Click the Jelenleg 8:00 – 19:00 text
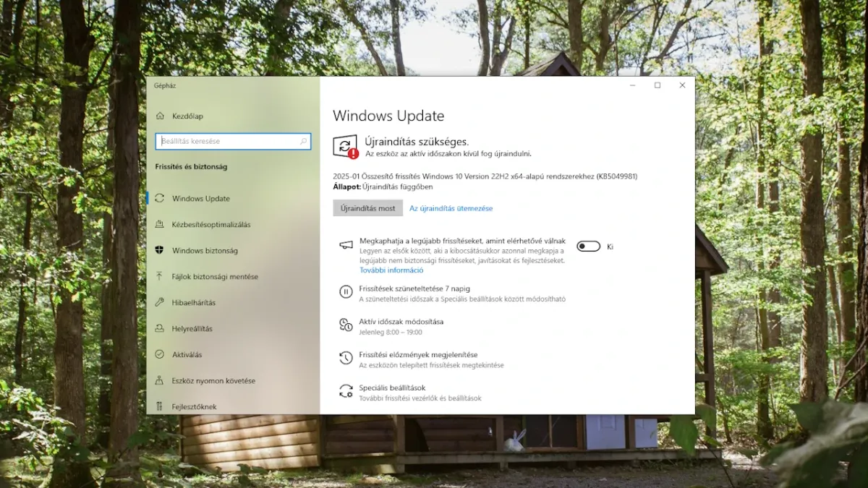 (391, 333)
